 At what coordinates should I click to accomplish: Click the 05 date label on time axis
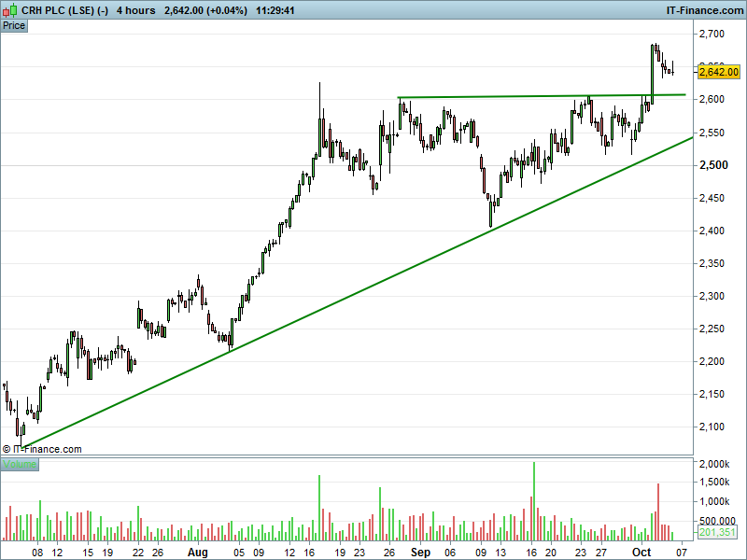tap(239, 553)
